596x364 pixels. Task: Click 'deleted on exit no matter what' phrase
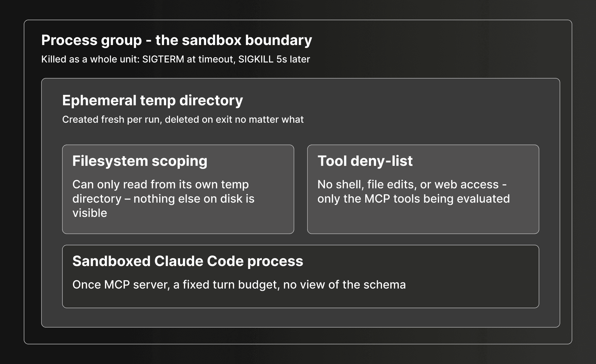pyautogui.click(x=234, y=120)
